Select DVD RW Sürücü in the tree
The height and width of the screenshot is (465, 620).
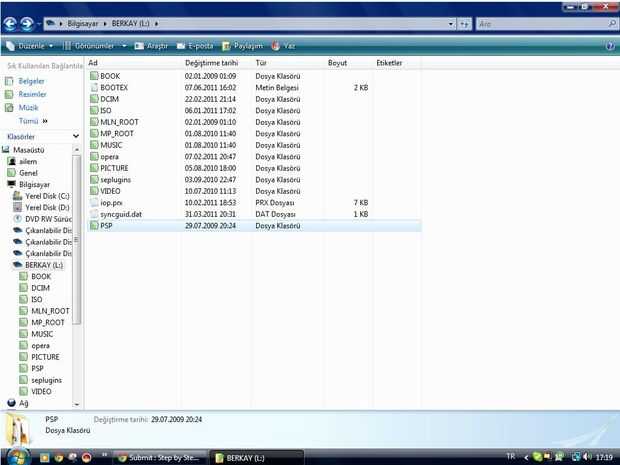click(48, 219)
